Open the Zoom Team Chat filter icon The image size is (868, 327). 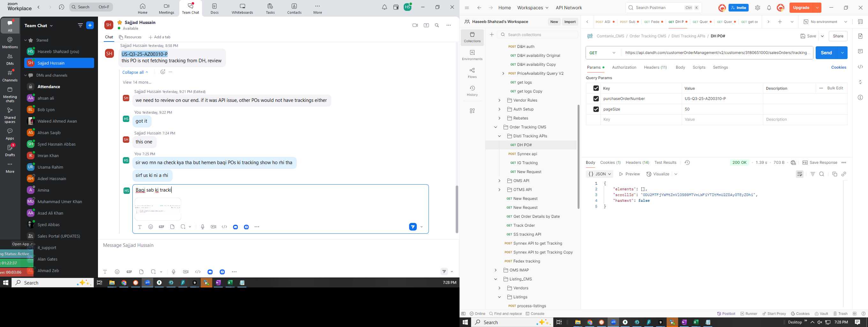pos(80,25)
